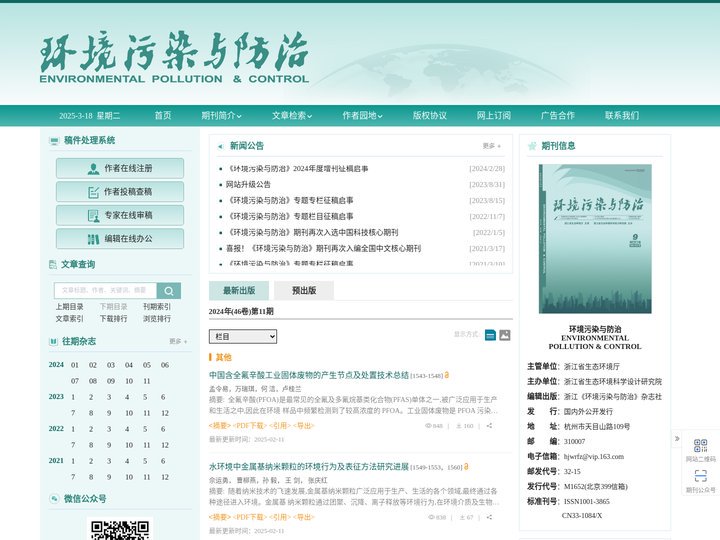Screen dimensions: 720x540
Task: Open 广告合作 navigation item
Action: tap(558, 116)
